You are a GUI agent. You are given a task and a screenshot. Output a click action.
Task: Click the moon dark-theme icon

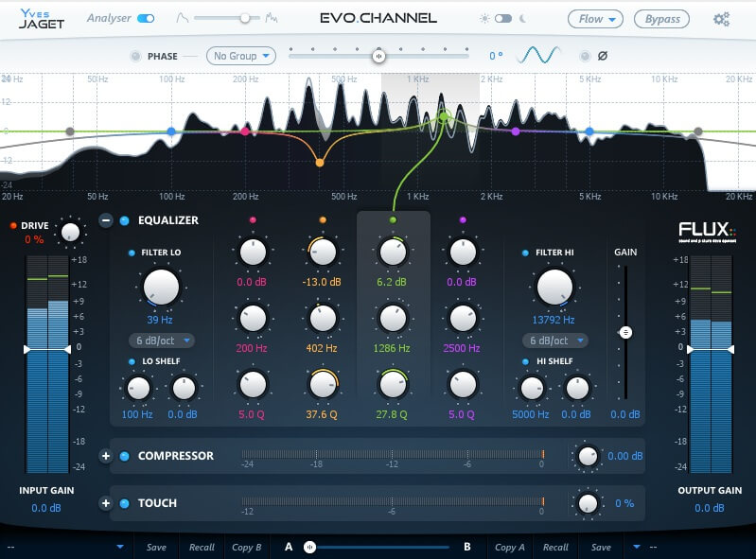[522, 19]
